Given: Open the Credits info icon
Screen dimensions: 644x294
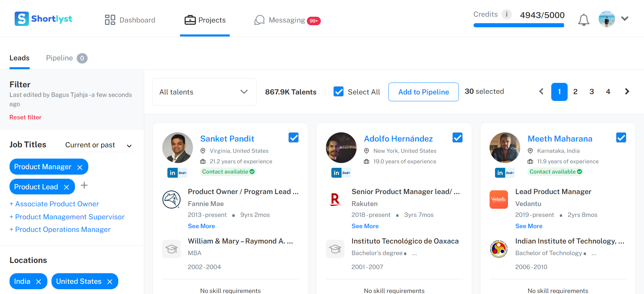Looking at the screenshot, I should pos(507,14).
